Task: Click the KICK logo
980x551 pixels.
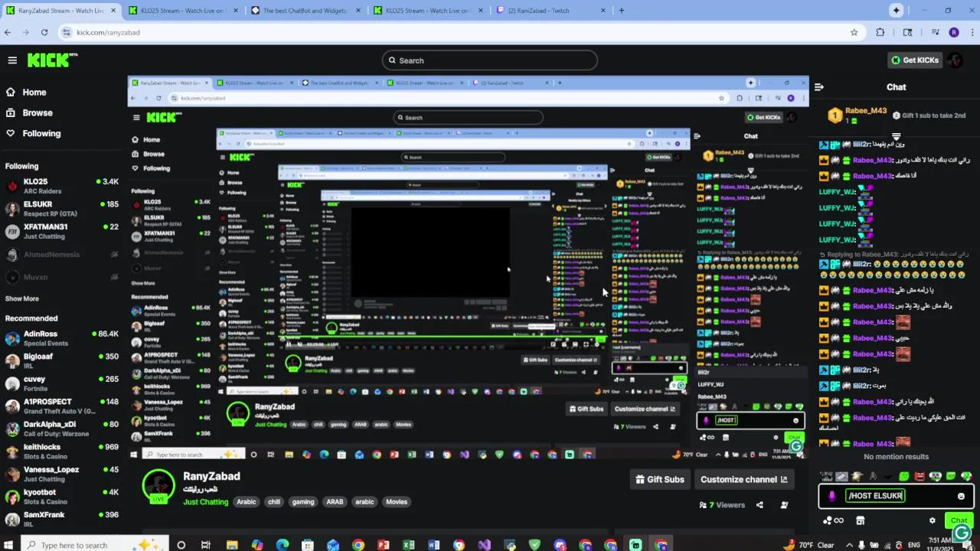Action: click(x=52, y=60)
